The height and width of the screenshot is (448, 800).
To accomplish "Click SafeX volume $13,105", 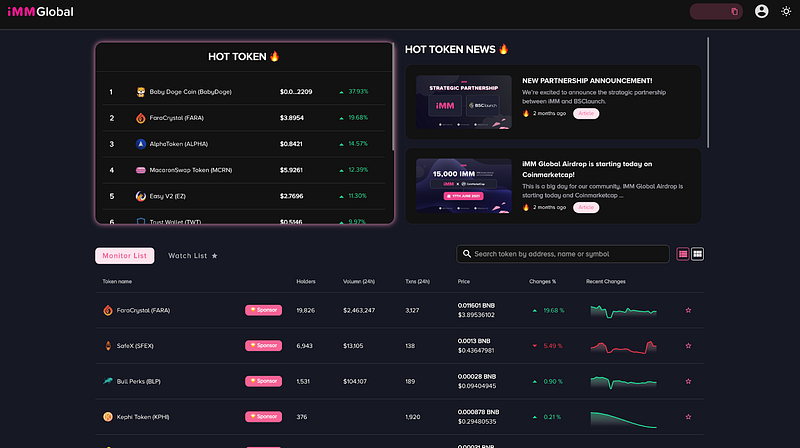I will pyautogui.click(x=353, y=346).
